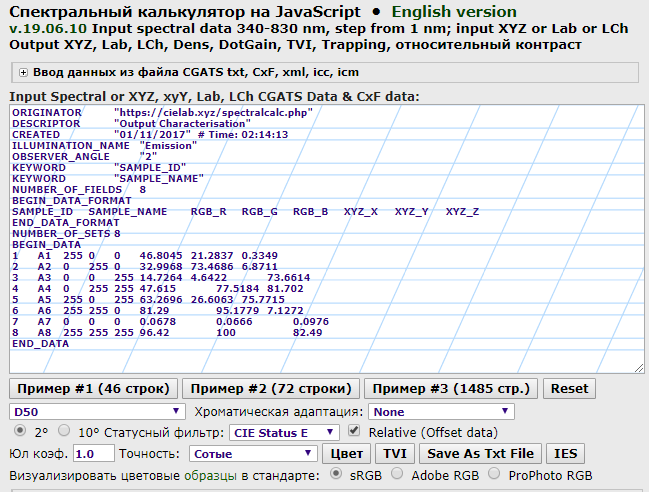This screenshot has width=649, height=492.
Task: Click the ORIGINATOR URL text in data
Action: click(213, 113)
